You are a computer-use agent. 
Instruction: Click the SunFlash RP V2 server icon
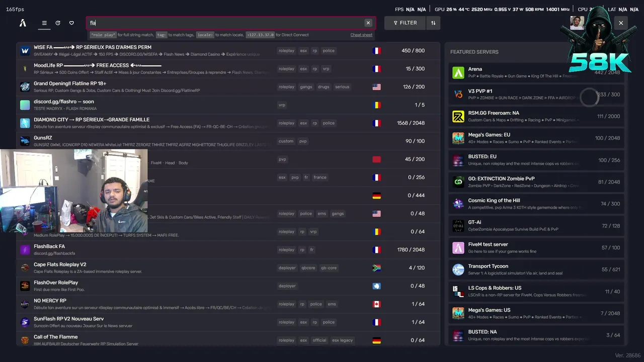click(x=25, y=322)
